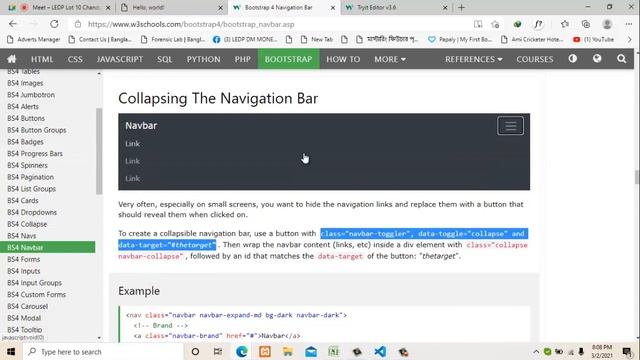Expand the REFERENCES dropdown menu
Screen dimensions: 640x360
point(473,59)
